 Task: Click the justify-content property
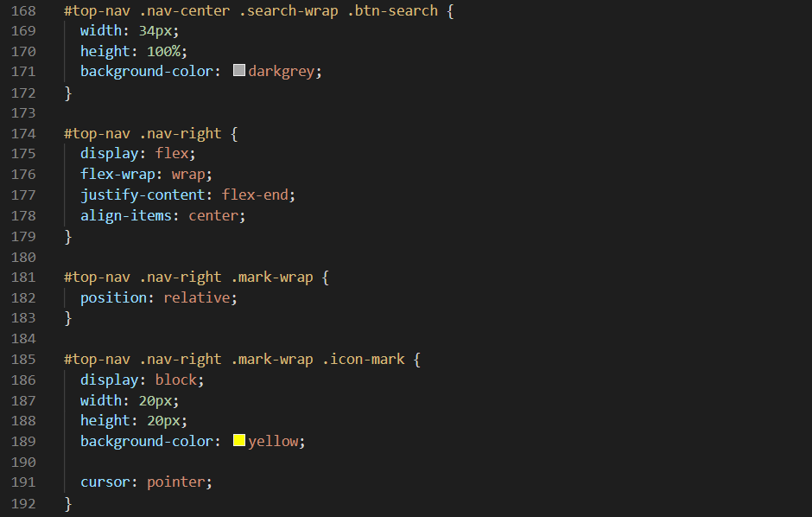tap(143, 195)
